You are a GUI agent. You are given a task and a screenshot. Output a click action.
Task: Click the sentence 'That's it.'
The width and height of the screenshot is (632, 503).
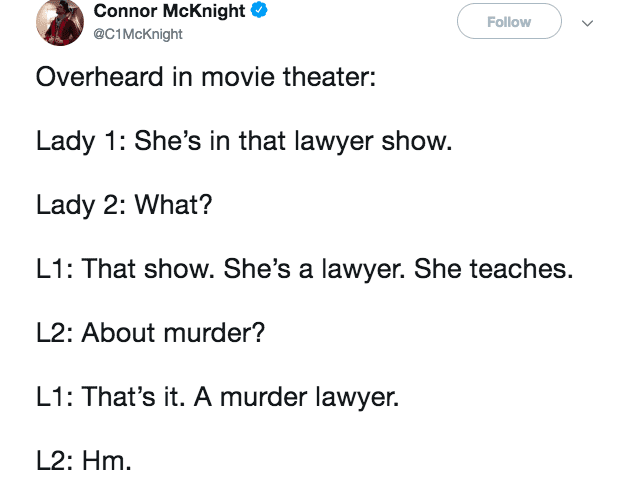pos(134,397)
